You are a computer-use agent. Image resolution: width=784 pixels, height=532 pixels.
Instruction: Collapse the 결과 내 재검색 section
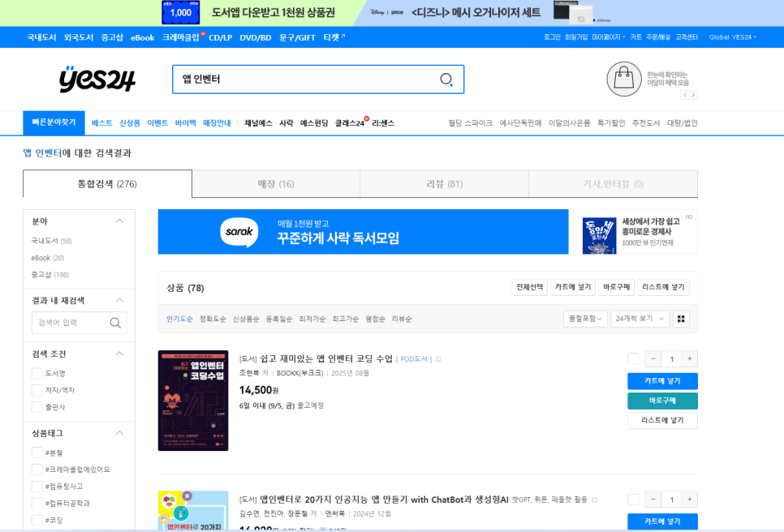119,300
